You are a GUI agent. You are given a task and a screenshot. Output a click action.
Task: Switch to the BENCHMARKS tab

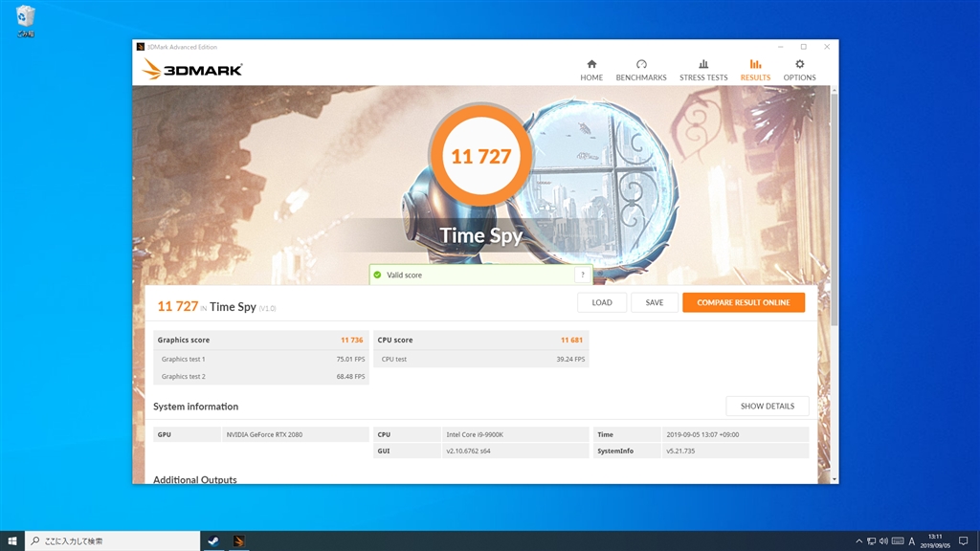pyautogui.click(x=640, y=70)
